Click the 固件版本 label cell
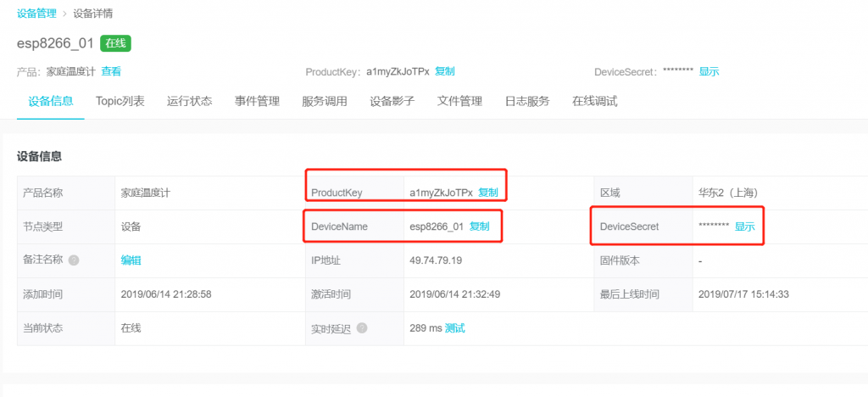Screen dimensions: 868x397 [x=643, y=260]
